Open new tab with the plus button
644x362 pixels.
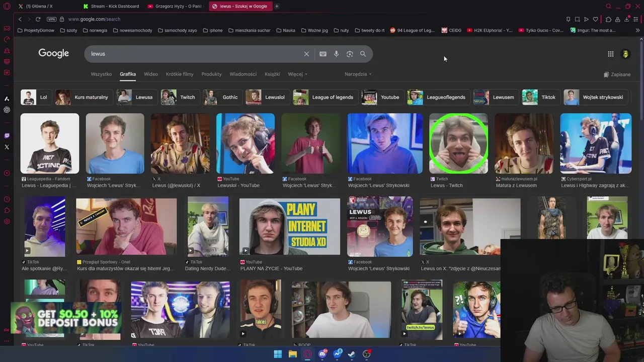277,6
